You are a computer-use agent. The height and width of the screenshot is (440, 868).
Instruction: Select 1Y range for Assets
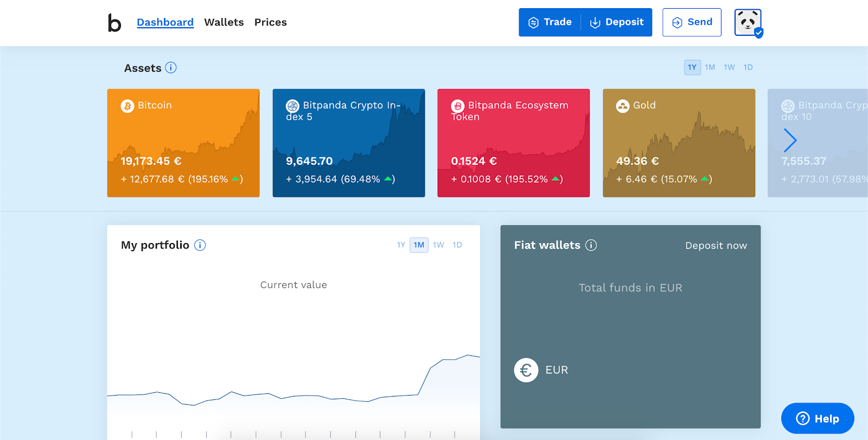point(692,67)
